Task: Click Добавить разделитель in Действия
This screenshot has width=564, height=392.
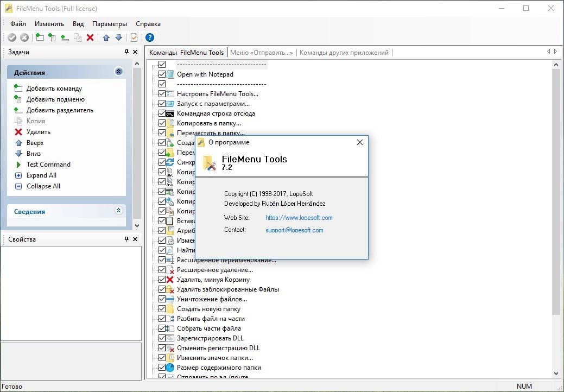Action: [60, 110]
